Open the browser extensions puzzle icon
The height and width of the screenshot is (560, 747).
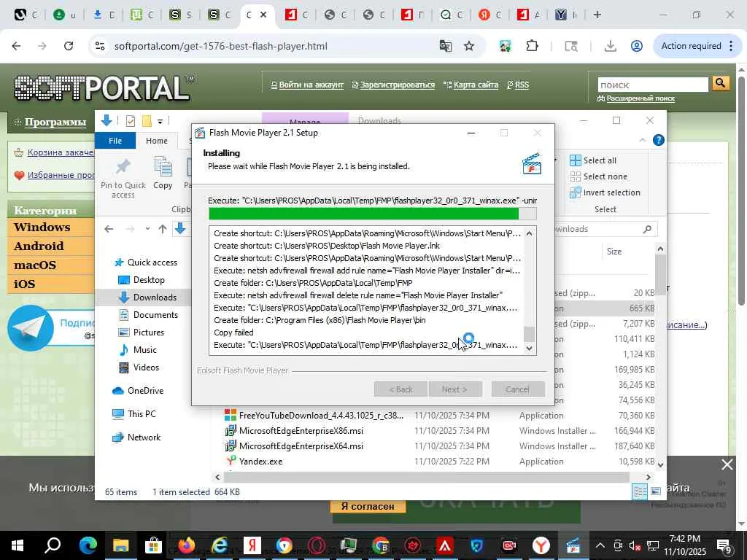(532, 46)
